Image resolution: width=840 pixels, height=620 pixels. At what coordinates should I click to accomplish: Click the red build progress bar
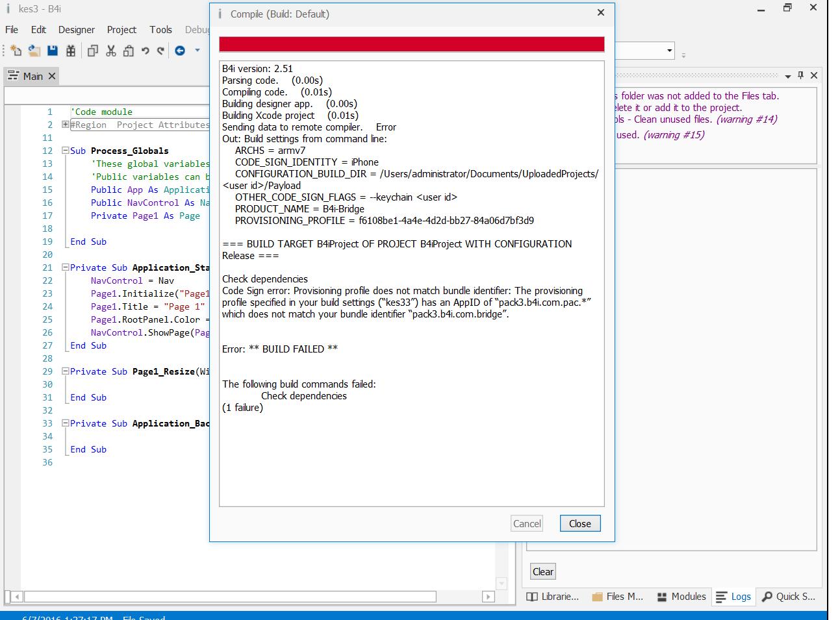[412, 44]
